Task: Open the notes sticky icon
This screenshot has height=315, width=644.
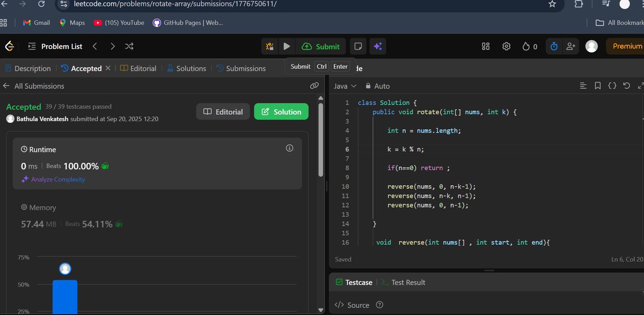Action: [x=358, y=47]
